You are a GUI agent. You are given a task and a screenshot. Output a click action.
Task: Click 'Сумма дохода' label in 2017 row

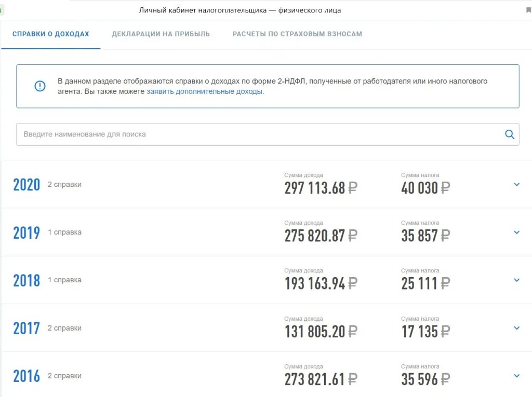pyautogui.click(x=303, y=319)
